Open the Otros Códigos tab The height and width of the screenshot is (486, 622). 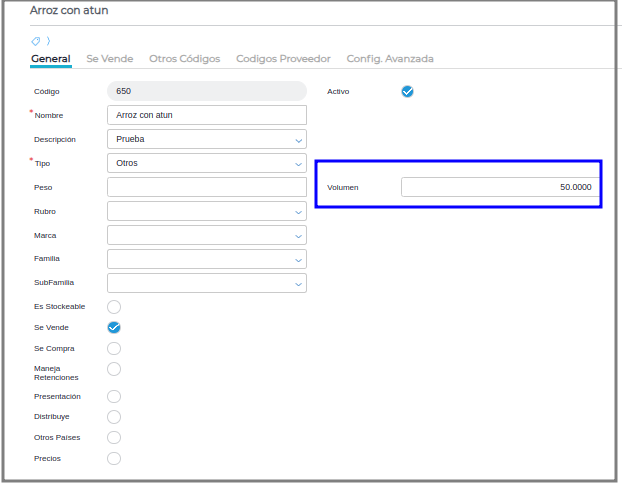(184, 59)
